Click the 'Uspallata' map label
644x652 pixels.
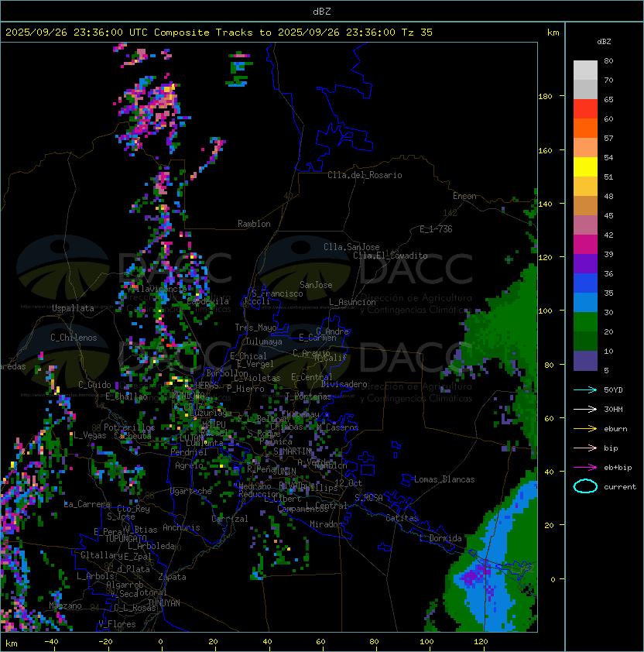[73, 308]
